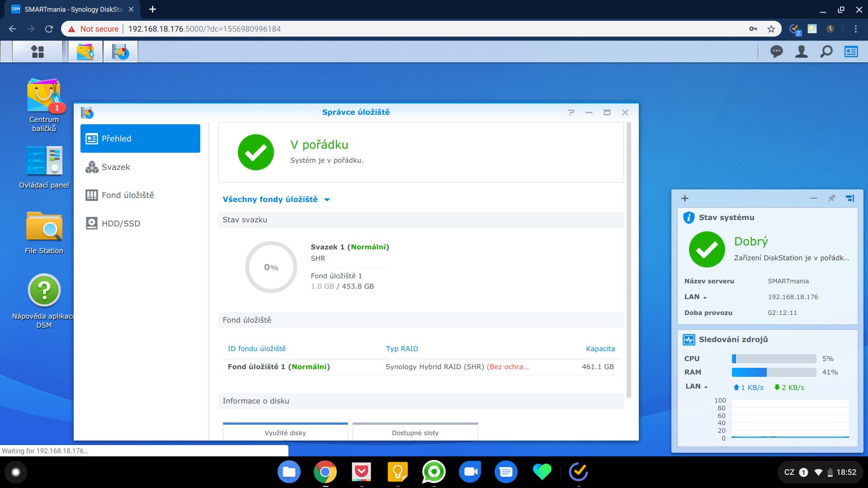
Task: Bookmark this page with star icon
Action: 771,29
